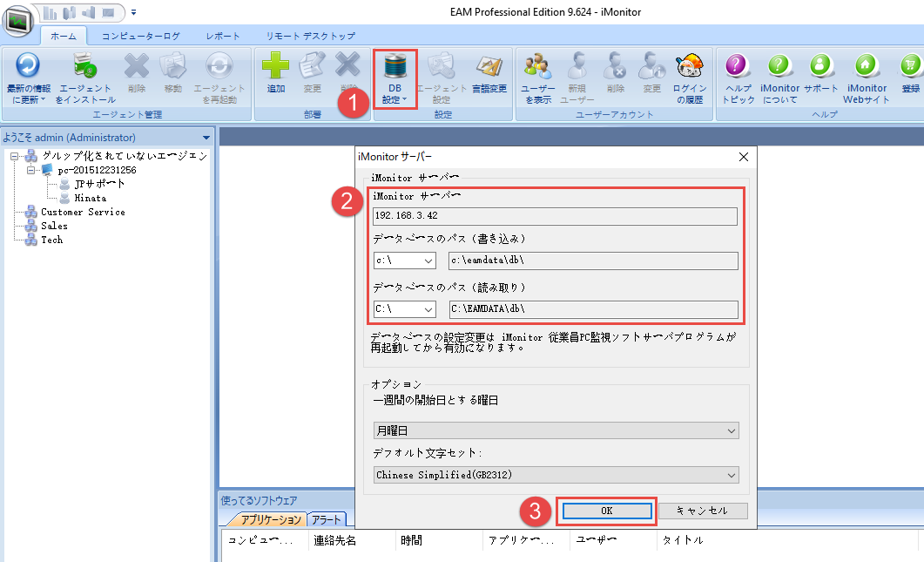Viewport: 924px width, 562px height.
Task: Click the iMonitor server IP field 192.168.3.42
Action: point(555,216)
